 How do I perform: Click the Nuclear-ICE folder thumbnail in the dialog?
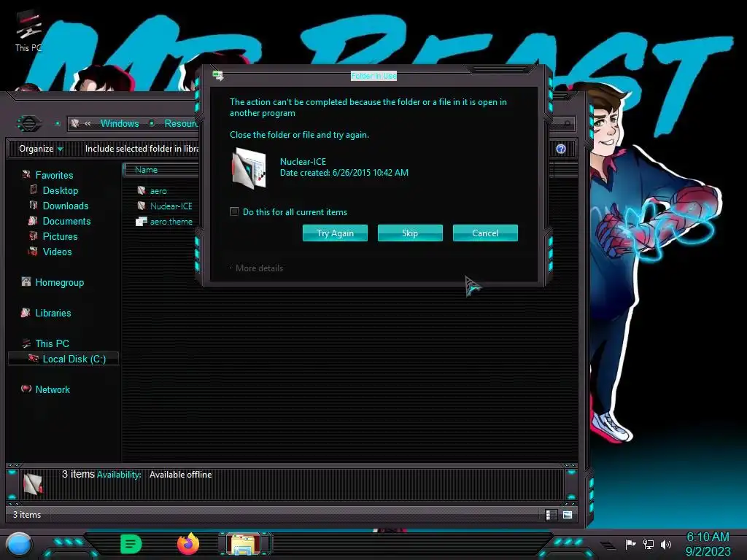point(249,168)
